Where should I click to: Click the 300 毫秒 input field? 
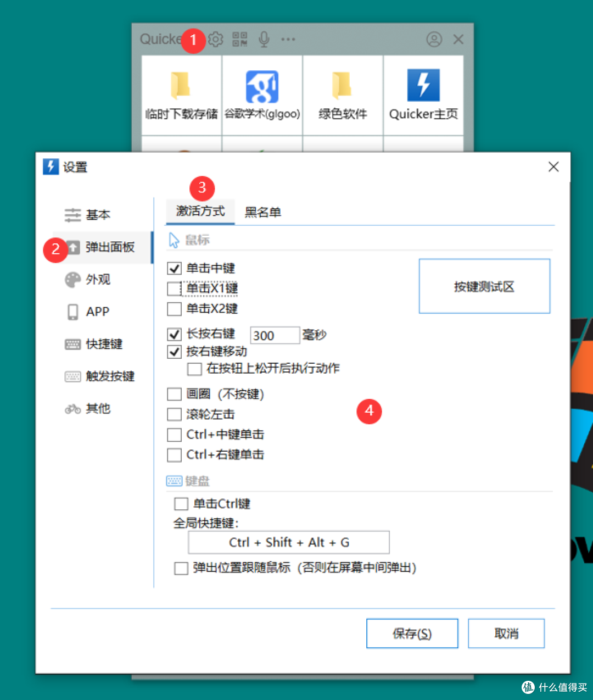[275, 335]
